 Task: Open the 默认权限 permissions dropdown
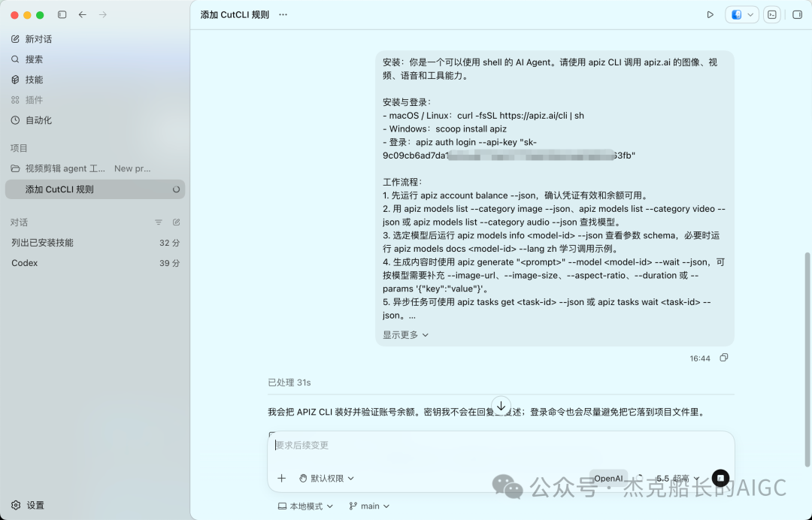[x=327, y=478]
